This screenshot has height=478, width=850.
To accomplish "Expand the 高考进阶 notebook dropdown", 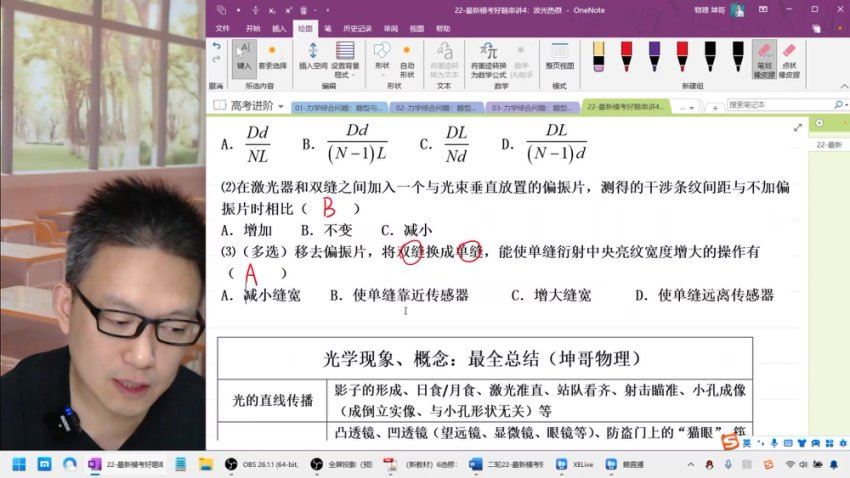I will point(281,106).
